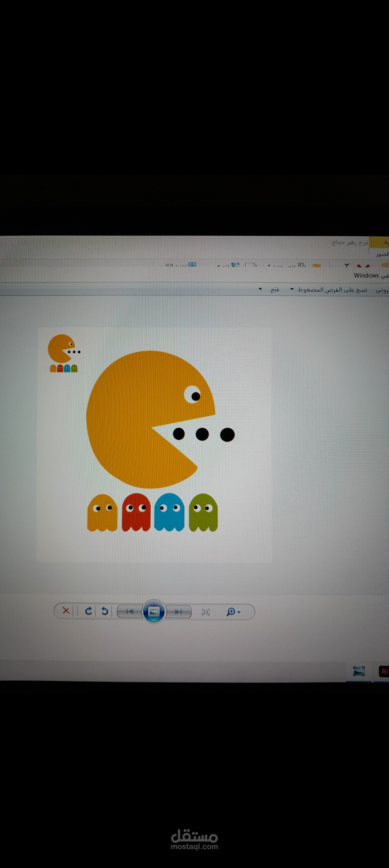The height and width of the screenshot is (868, 389).
Task: Rotate the image counterclockwise
Action: [x=104, y=611]
